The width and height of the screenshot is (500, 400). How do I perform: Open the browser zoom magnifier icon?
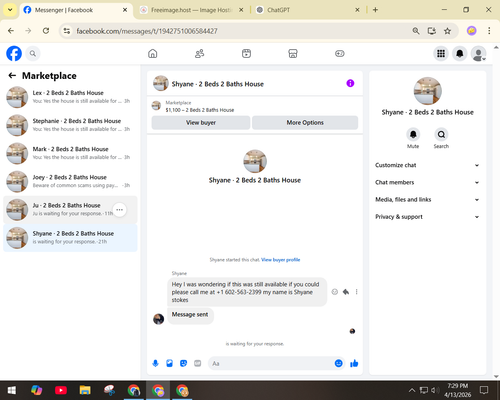[416, 31]
